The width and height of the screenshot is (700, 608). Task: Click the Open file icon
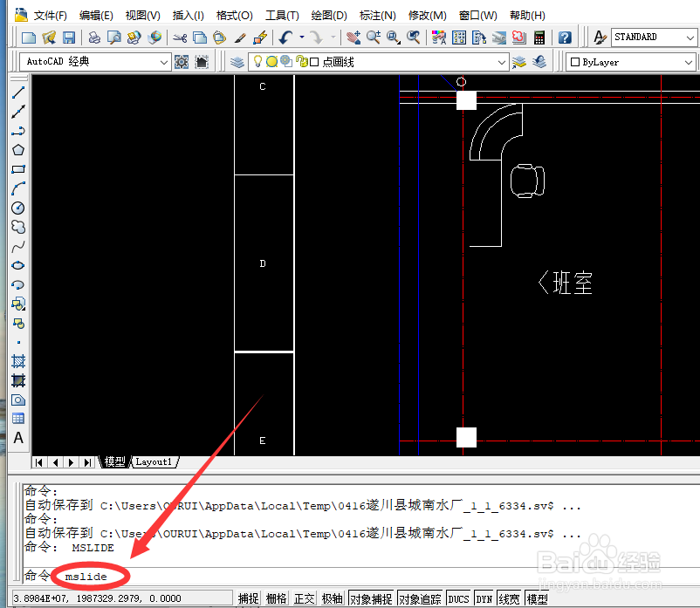[49, 38]
